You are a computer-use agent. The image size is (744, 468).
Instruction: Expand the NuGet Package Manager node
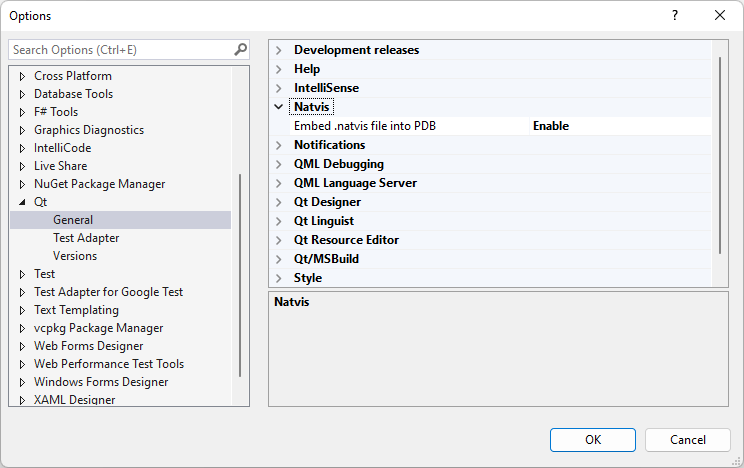[22, 184]
